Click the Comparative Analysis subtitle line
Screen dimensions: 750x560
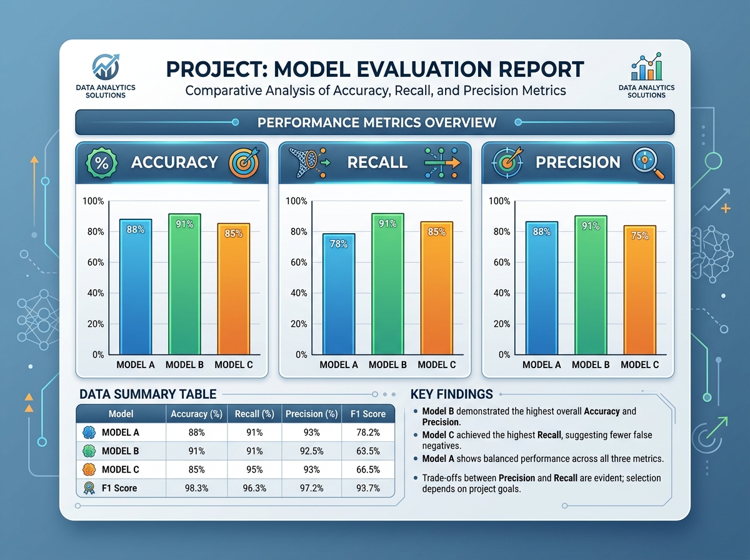point(375,91)
